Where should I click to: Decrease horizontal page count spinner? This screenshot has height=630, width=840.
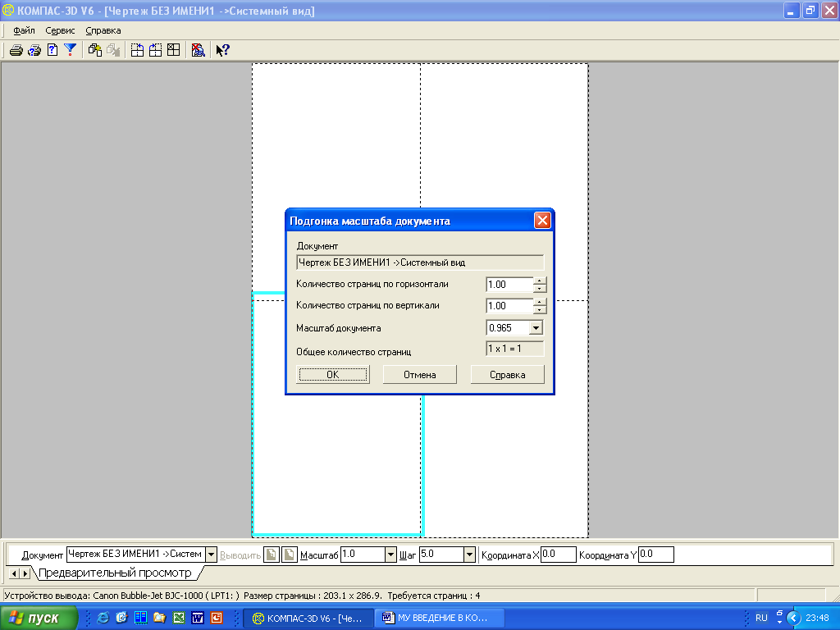click(540, 288)
